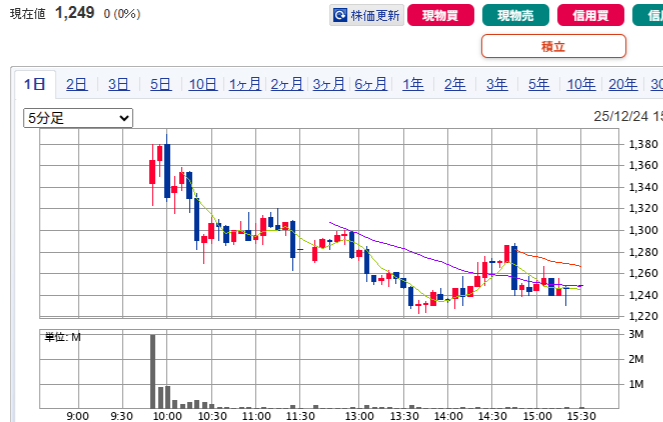Switch to the 1年 chart tab
663x422 pixels.
click(413, 84)
